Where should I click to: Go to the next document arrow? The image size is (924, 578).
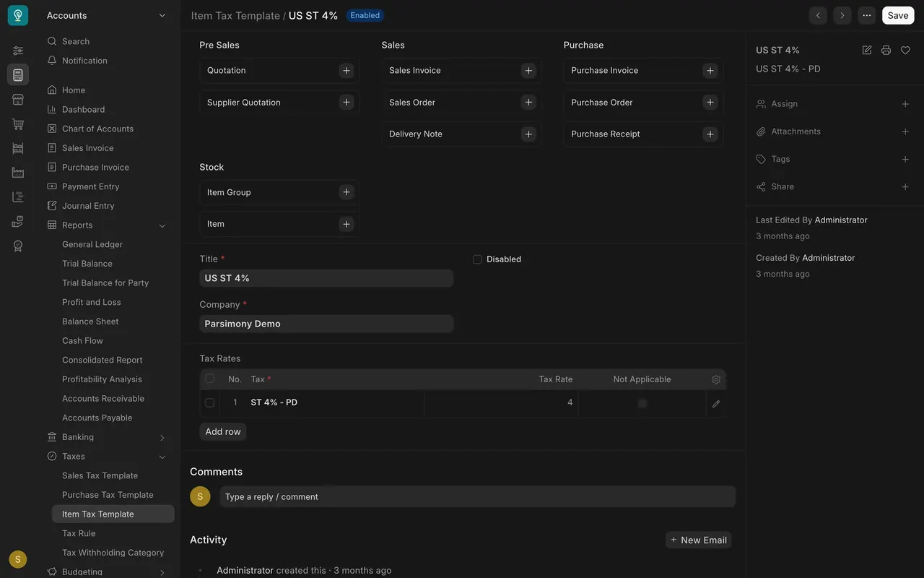point(842,15)
